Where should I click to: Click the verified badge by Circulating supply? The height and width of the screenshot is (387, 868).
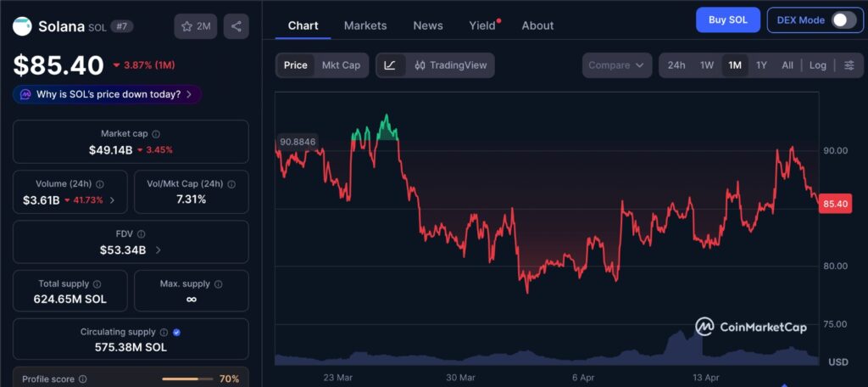[176, 332]
